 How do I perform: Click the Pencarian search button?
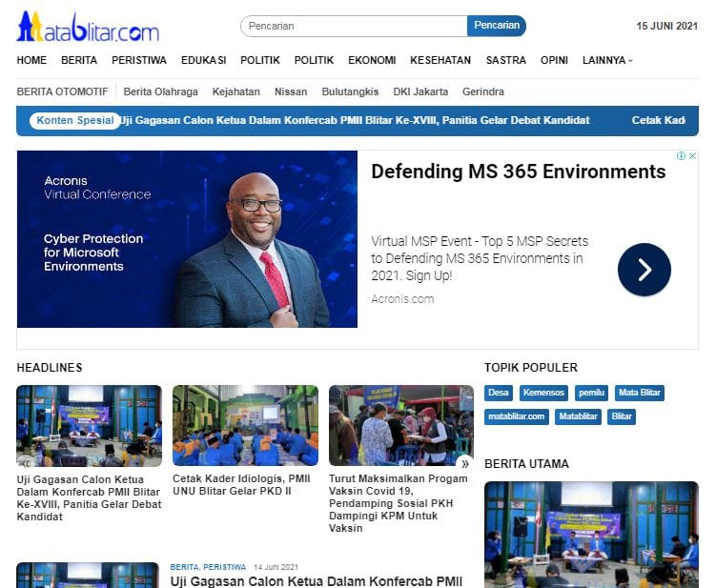[497, 26]
